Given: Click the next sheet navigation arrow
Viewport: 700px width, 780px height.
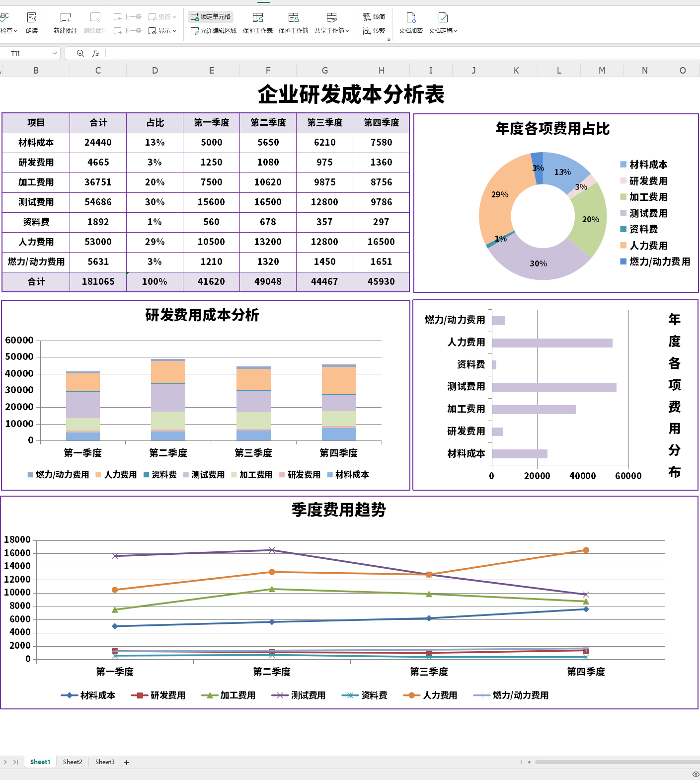Looking at the screenshot, I should click(x=5, y=762).
